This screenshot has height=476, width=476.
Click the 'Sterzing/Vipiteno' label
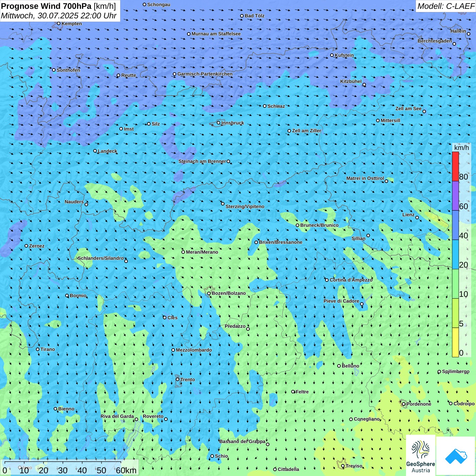point(245,206)
